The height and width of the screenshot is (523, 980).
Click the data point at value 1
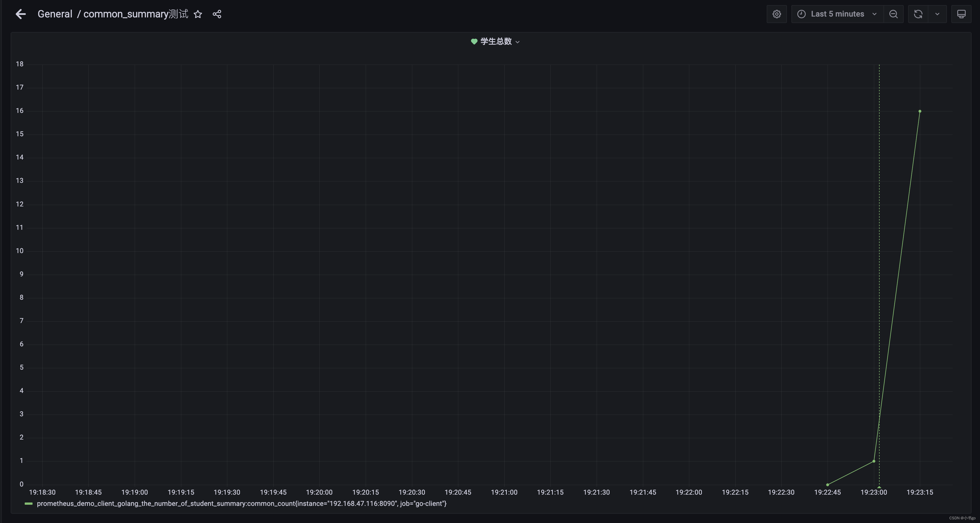(x=874, y=461)
